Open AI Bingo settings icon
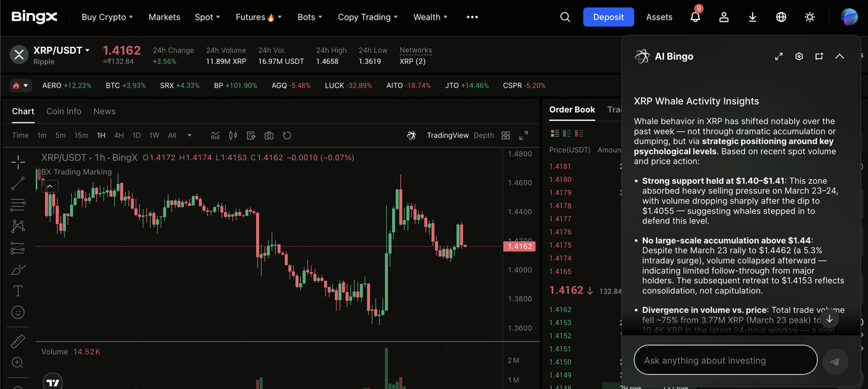 click(x=799, y=56)
